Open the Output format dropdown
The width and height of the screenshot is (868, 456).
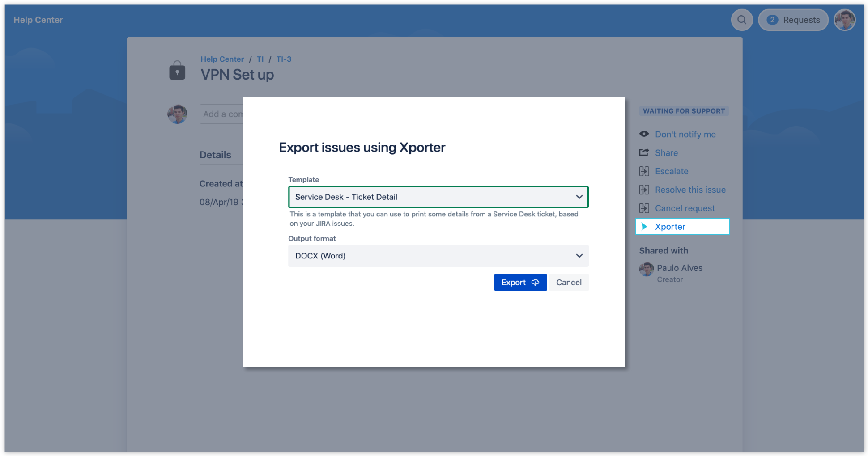pos(438,256)
